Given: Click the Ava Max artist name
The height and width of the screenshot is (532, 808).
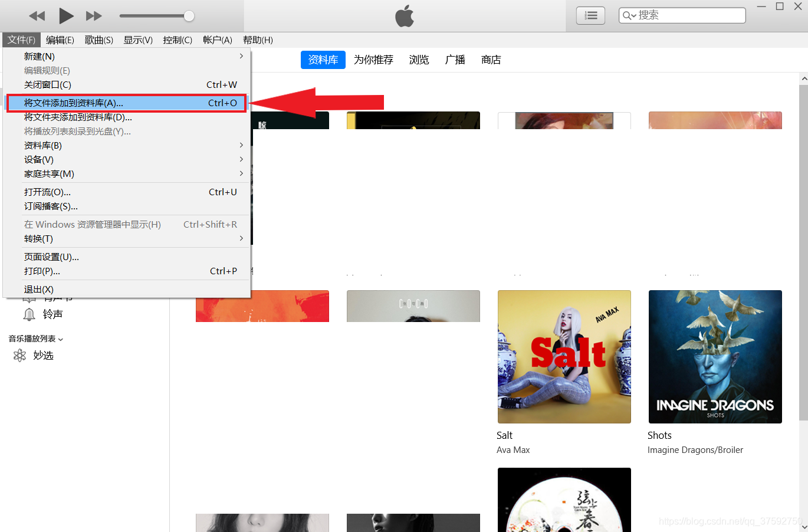Looking at the screenshot, I should click(513, 450).
